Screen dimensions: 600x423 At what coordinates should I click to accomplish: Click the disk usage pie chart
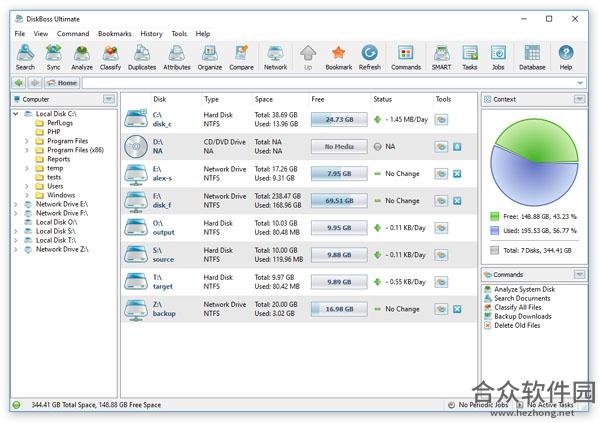click(x=534, y=162)
